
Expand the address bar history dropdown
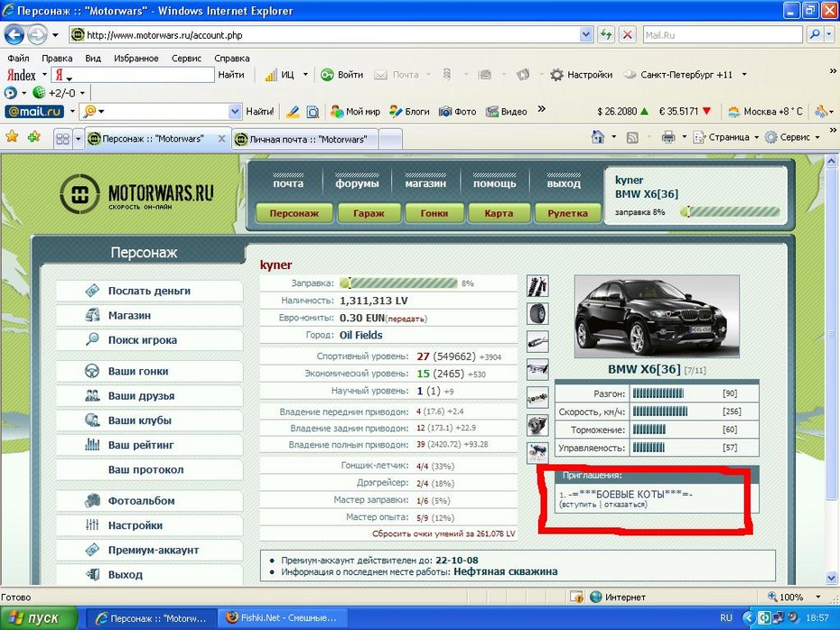click(586, 35)
